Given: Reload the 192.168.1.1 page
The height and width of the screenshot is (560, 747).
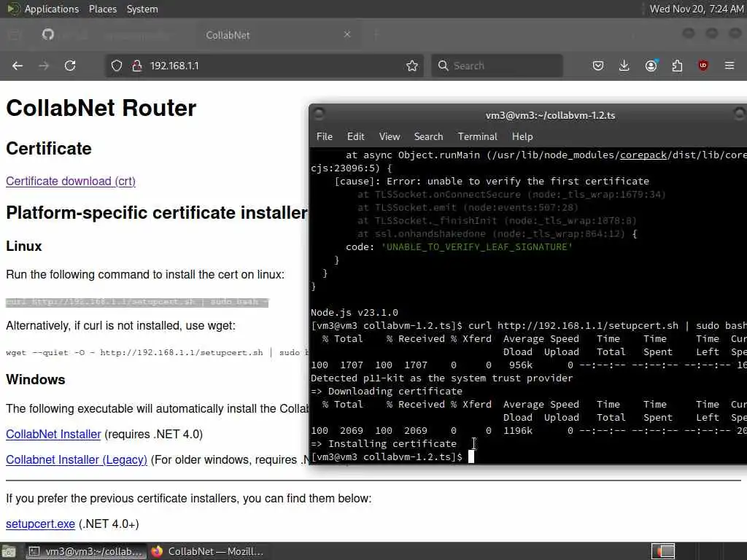Looking at the screenshot, I should tap(70, 66).
